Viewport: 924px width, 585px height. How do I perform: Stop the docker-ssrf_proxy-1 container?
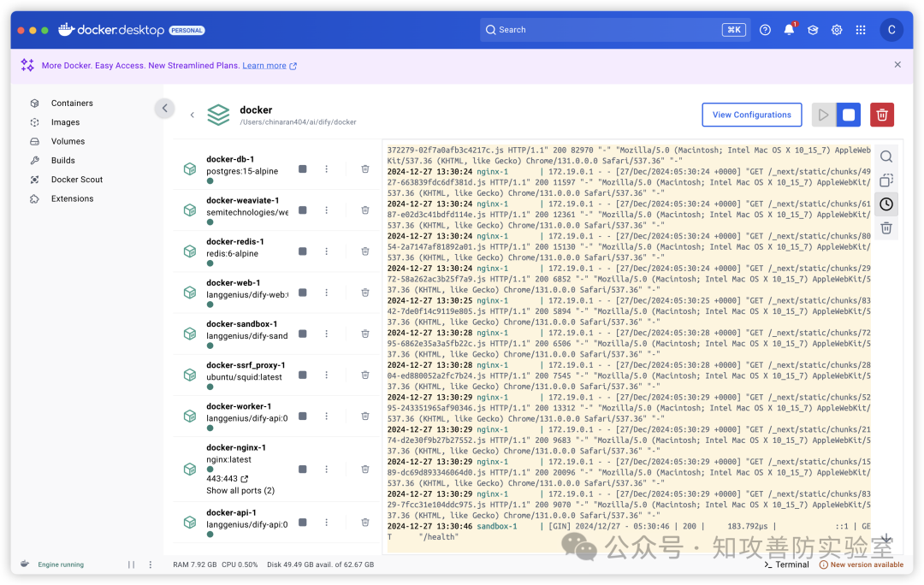coord(302,375)
